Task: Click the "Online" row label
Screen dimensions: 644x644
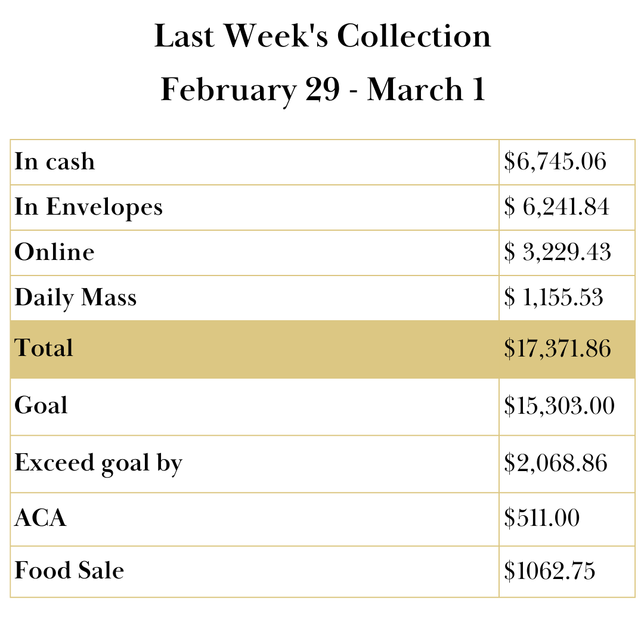Action: point(54,252)
